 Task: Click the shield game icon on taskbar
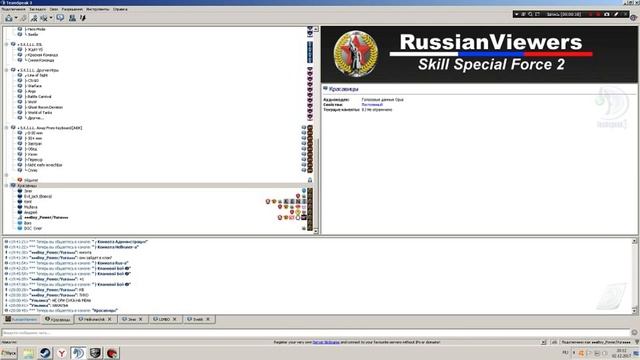95,353
